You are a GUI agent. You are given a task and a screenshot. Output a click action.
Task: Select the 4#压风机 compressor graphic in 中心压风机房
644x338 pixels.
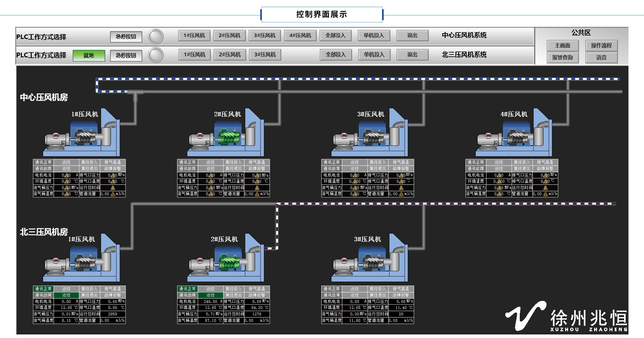click(514, 135)
